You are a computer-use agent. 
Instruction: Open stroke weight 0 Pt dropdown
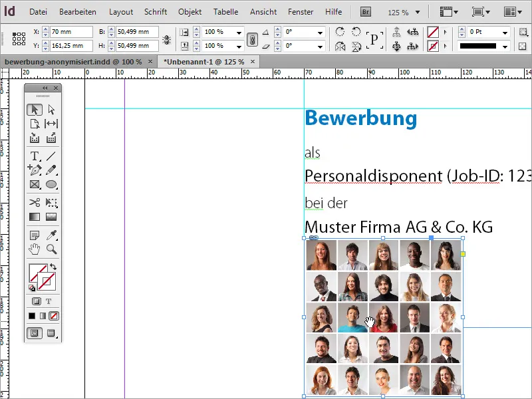pos(505,33)
